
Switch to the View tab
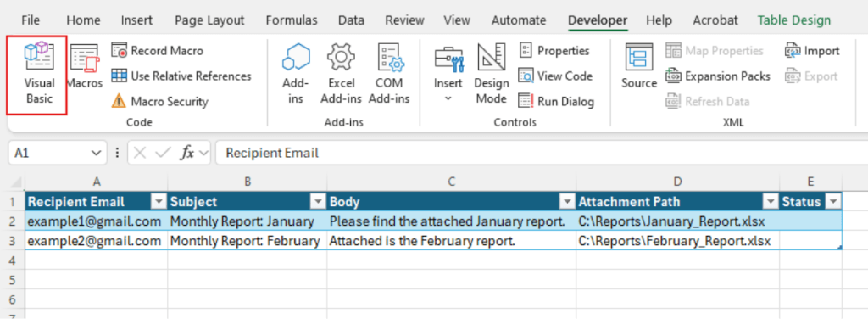[457, 20]
